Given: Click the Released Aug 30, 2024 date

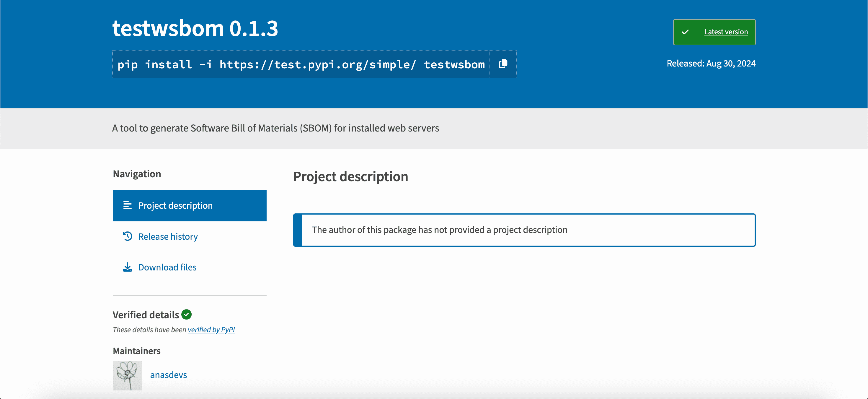Looking at the screenshot, I should 711,64.
